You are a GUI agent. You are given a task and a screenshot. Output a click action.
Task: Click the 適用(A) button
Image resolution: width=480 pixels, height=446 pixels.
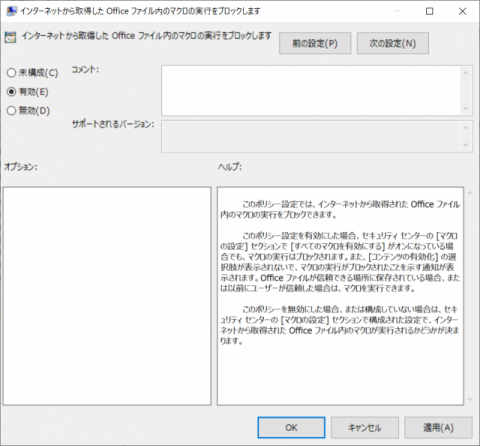pyautogui.click(x=438, y=428)
